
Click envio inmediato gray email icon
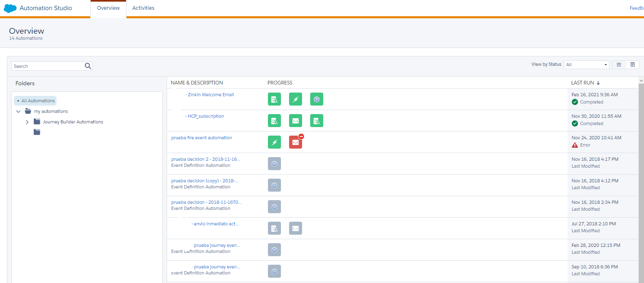(296, 228)
